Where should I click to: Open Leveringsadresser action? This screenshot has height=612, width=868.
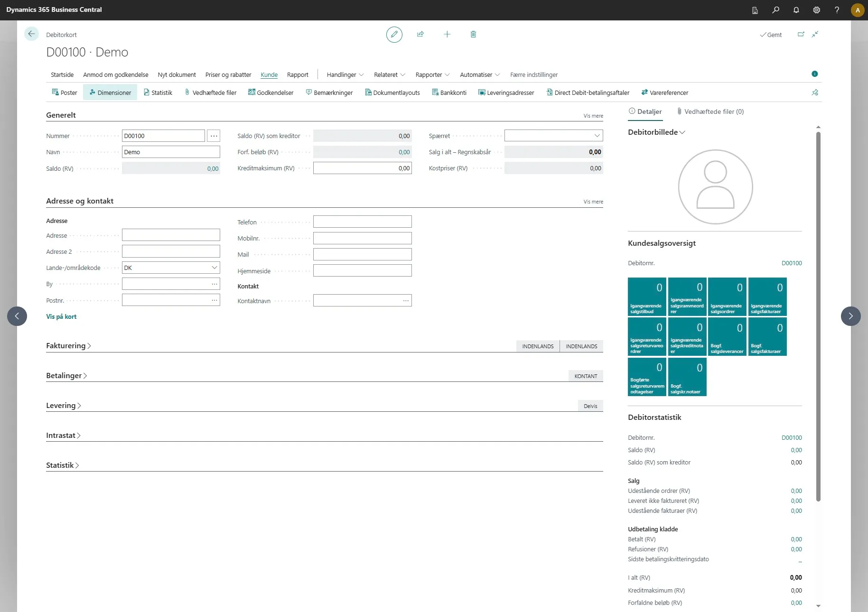506,93
